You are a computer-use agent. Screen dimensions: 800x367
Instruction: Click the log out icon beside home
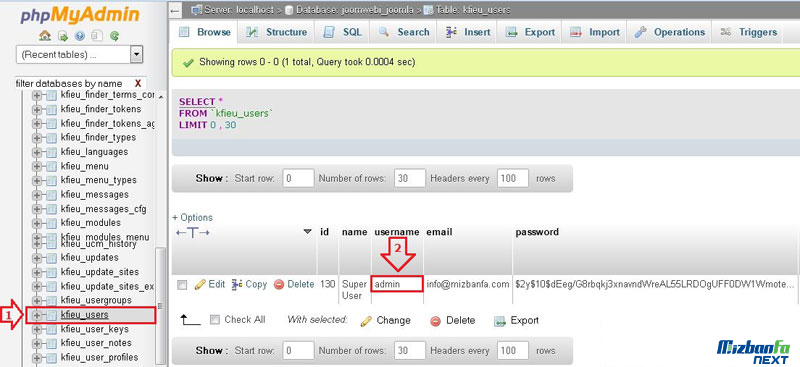pos(63,36)
